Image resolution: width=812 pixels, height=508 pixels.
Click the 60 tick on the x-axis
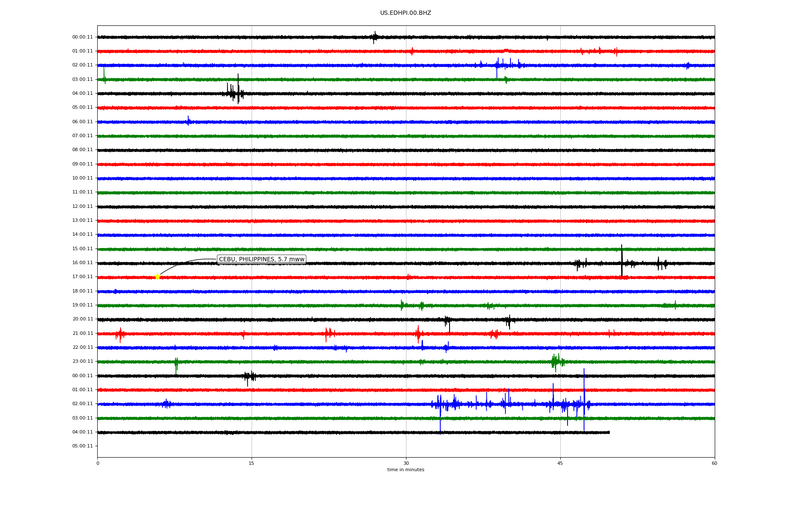point(714,463)
